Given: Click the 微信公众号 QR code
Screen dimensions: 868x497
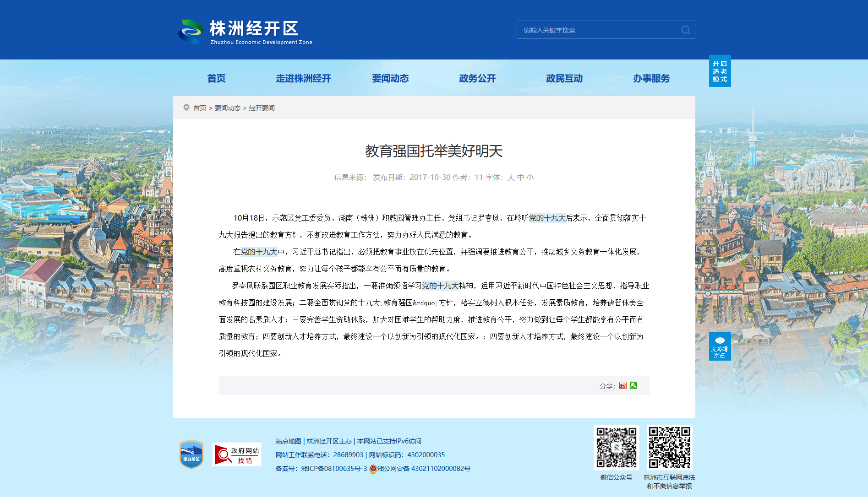Looking at the screenshot, I should click(x=617, y=447).
